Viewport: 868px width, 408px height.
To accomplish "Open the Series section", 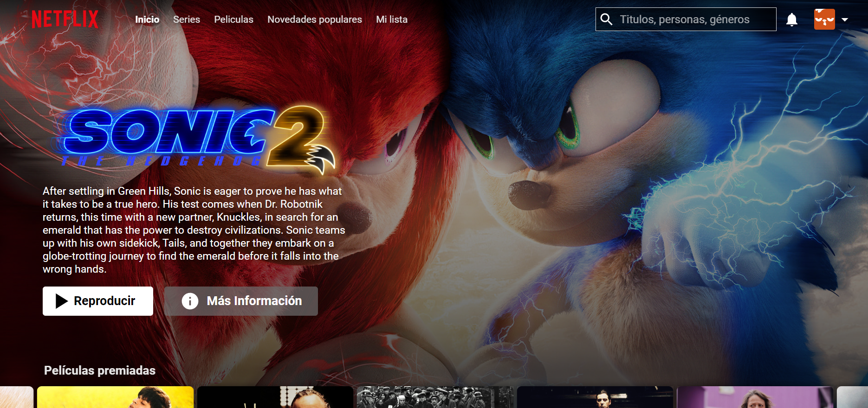I will click(x=187, y=19).
